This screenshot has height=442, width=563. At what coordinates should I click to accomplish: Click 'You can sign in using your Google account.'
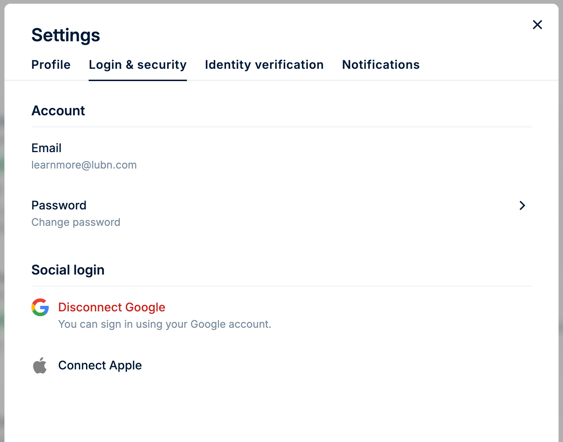point(165,324)
